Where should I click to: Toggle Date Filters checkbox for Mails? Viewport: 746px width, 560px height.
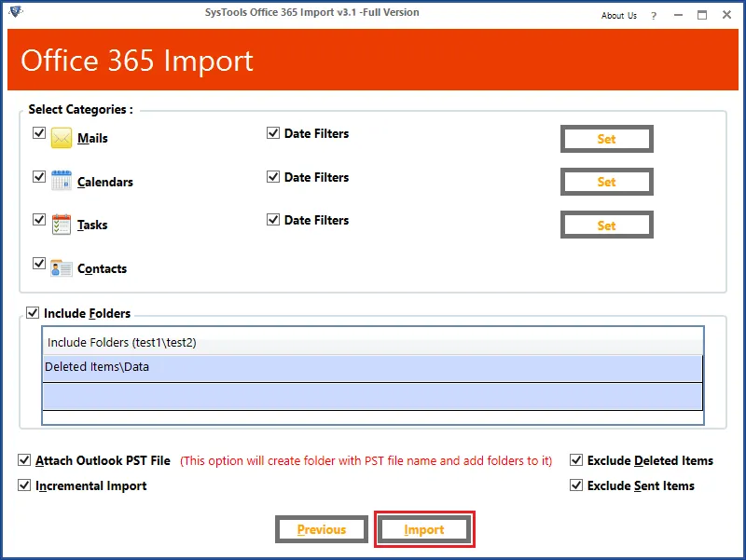click(x=273, y=132)
